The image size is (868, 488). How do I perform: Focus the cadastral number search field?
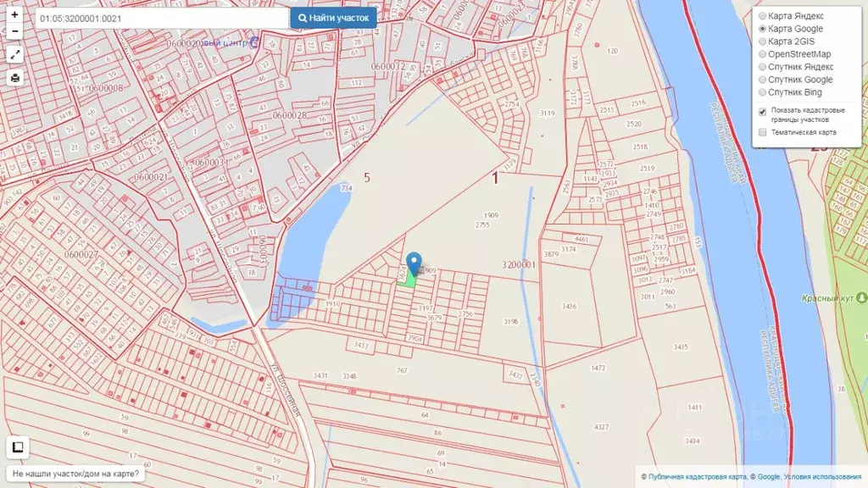point(161,18)
